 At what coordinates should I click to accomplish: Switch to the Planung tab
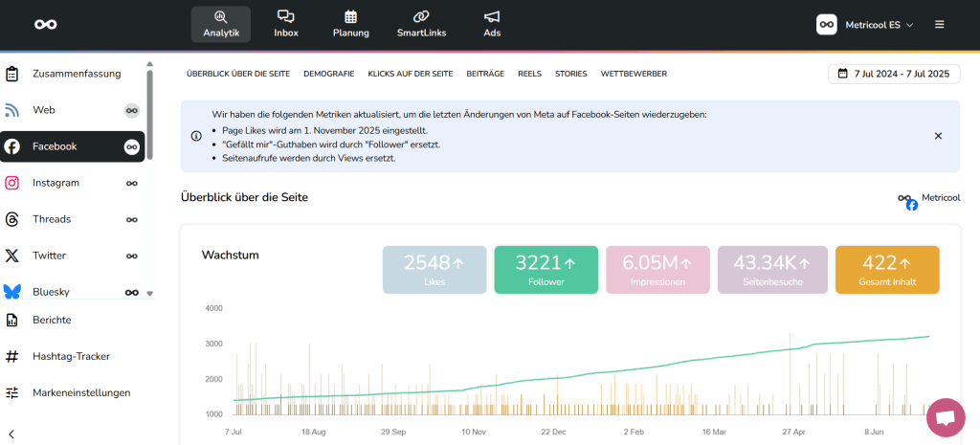[x=350, y=24]
